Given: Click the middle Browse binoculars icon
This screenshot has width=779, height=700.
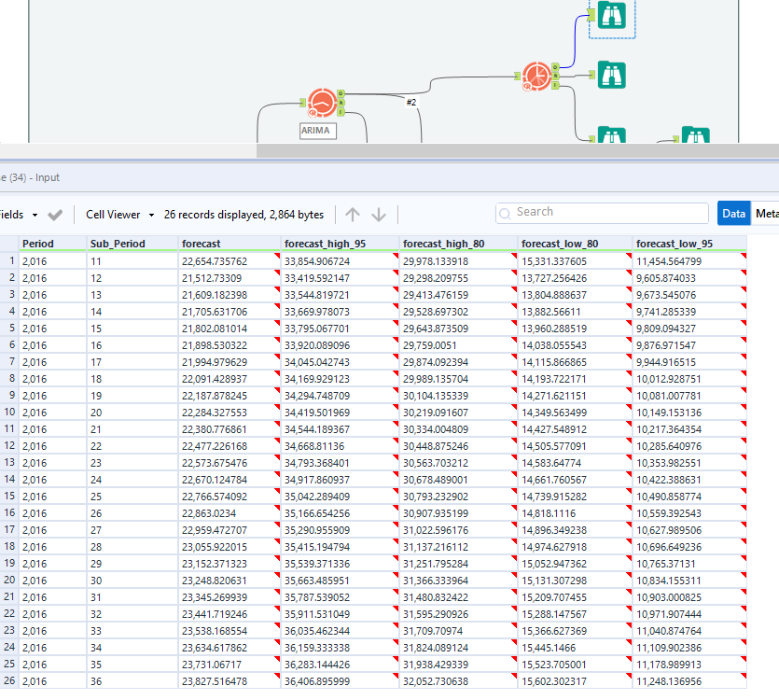Looking at the screenshot, I should click(x=611, y=74).
